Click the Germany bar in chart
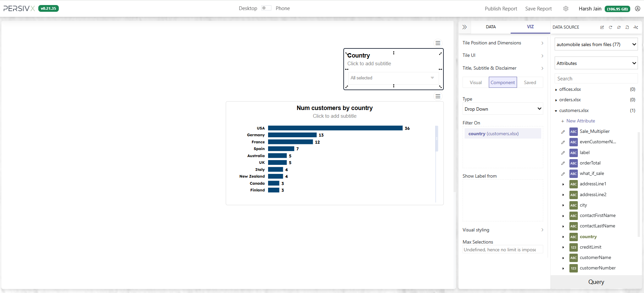This screenshot has height=293, width=644. [x=292, y=135]
